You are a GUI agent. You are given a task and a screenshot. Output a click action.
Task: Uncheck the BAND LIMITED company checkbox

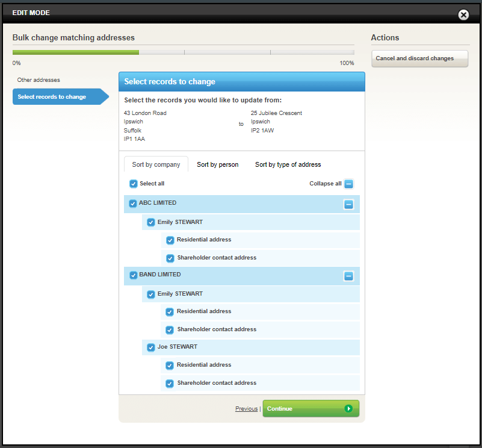click(x=133, y=275)
